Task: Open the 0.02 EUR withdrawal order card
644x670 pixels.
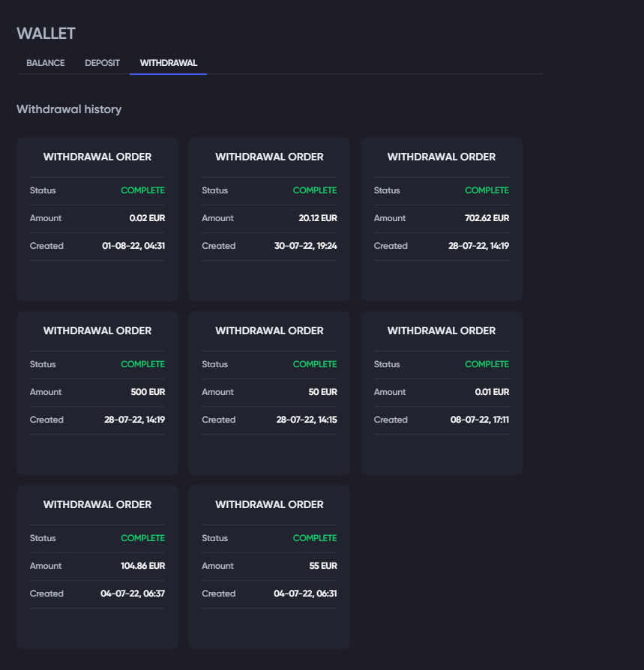Action: (x=97, y=157)
